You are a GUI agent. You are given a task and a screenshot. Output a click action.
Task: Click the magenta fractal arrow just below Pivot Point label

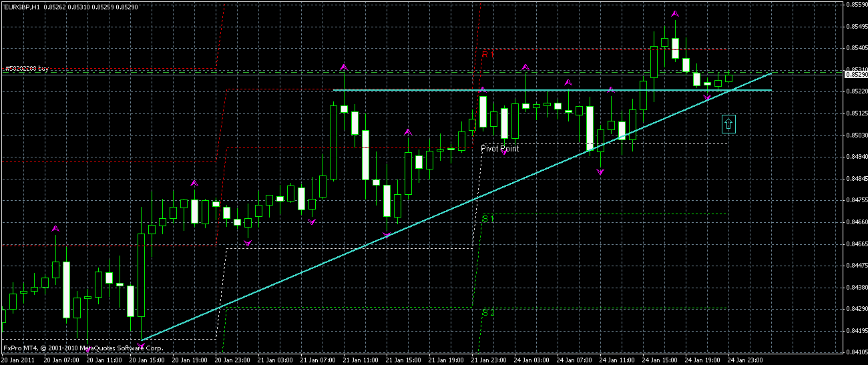tap(505, 151)
